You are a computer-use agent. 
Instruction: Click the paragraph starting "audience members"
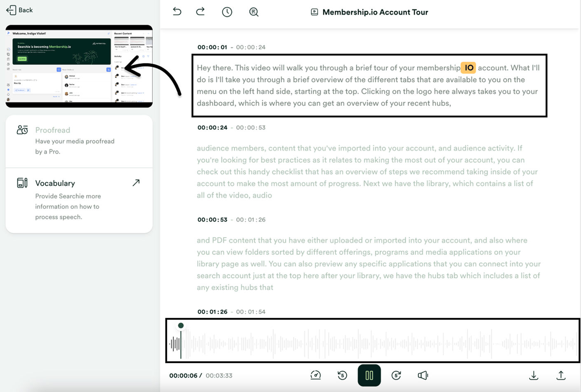[x=367, y=172]
